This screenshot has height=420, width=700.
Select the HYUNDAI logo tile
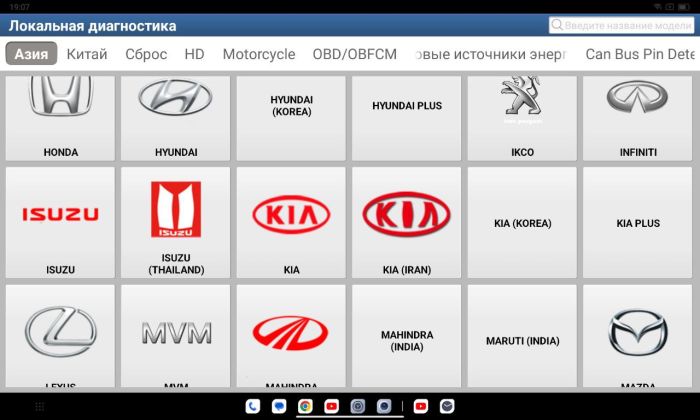[x=175, y=118]
